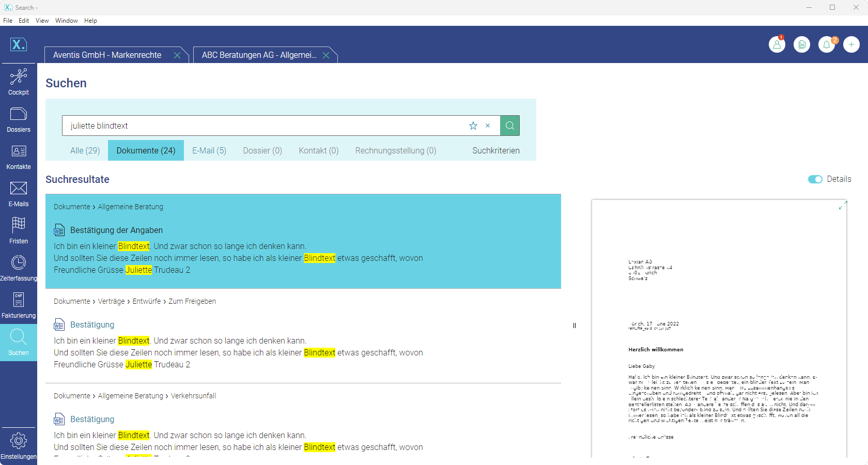Close the Aventis GmbH - Markenrechte tab

click(177, 55)
